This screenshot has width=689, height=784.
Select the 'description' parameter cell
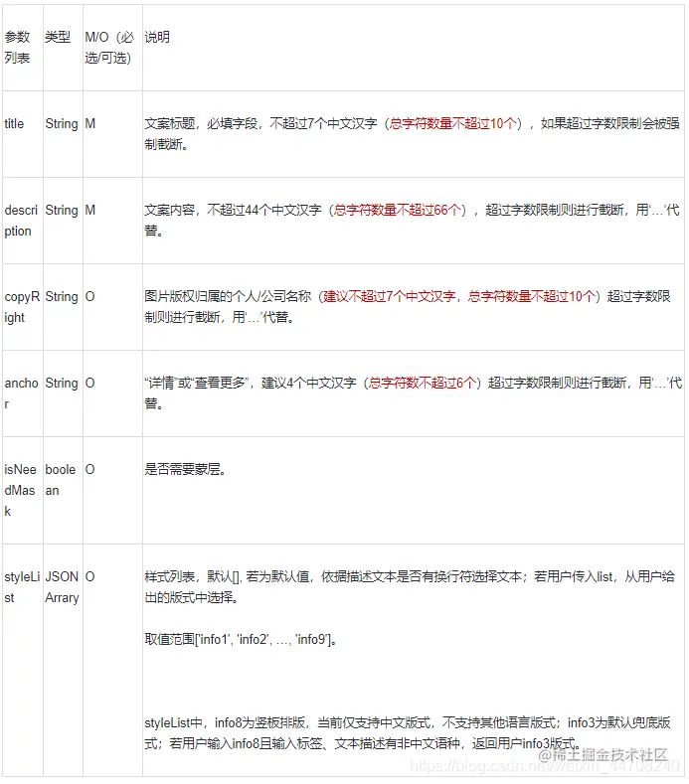[x=23, y=221]
